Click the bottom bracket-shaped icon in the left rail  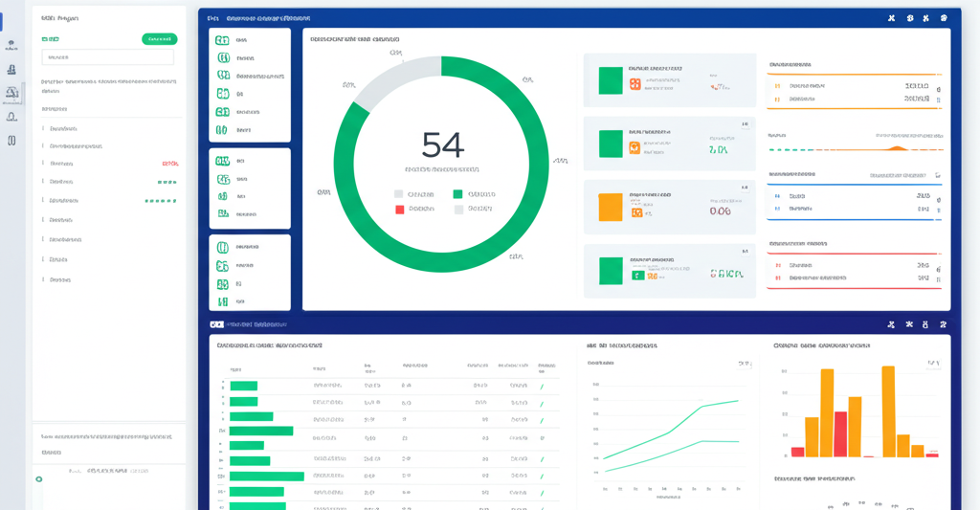click(x=11, y=141)
